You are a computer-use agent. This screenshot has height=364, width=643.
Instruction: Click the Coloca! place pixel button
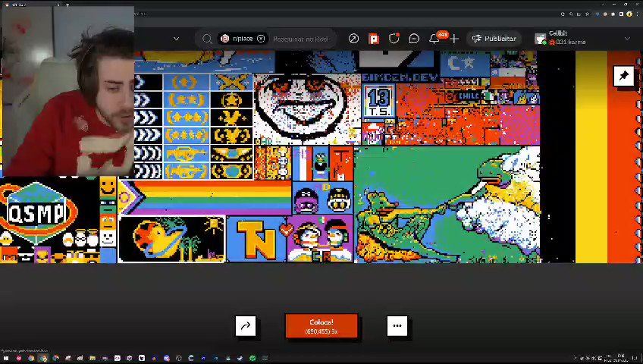(321, 326)
